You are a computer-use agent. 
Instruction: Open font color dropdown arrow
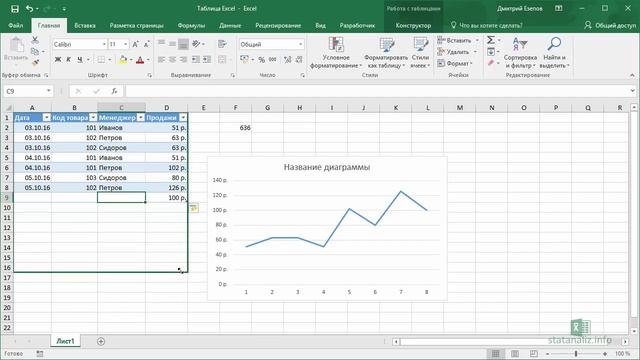pyautogui.click(x=148, y=60)
